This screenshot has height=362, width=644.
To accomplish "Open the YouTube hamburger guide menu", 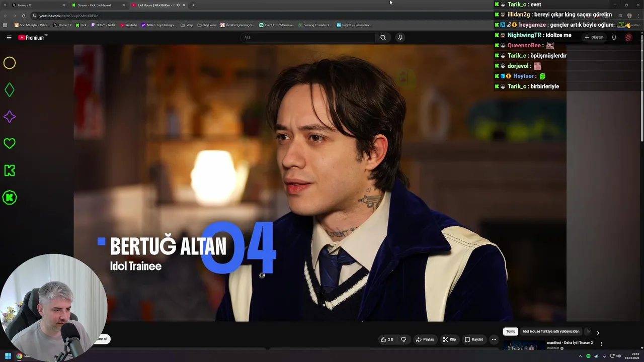I will 9,37.
